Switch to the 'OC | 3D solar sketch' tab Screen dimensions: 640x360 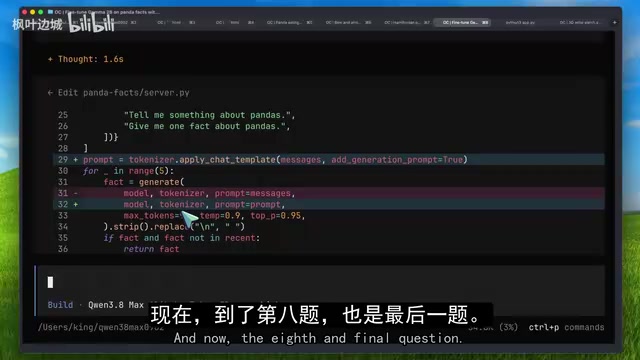click(580, 22)
